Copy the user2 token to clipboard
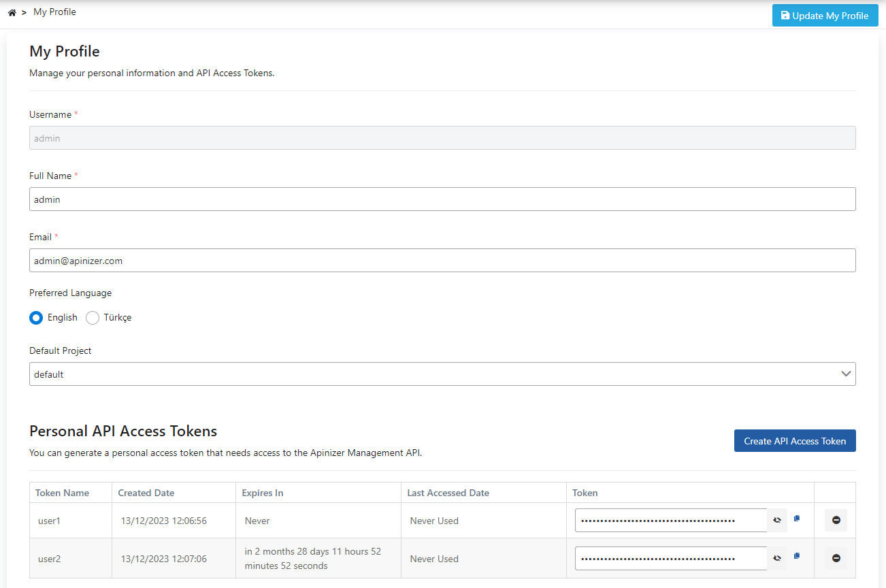886x588 pixels. [x=797, y=556]
